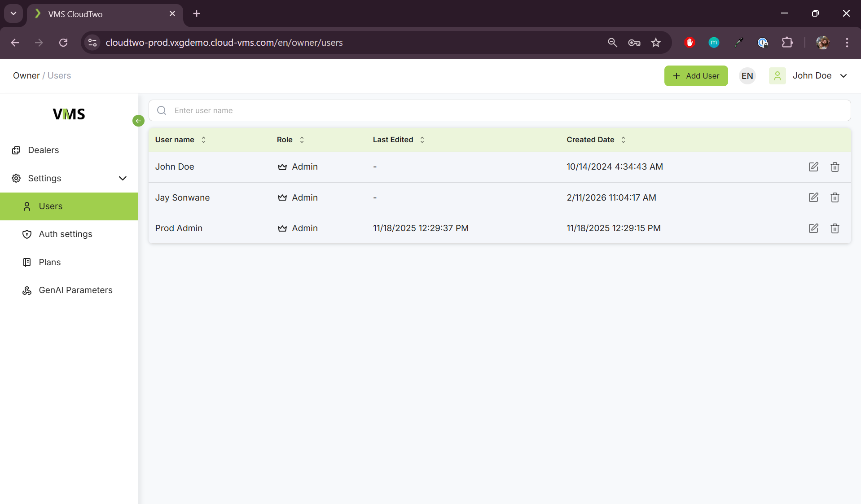Open Auth settings in the sidebar
This screenshot has width=861, height=504.
pos(66,234)
